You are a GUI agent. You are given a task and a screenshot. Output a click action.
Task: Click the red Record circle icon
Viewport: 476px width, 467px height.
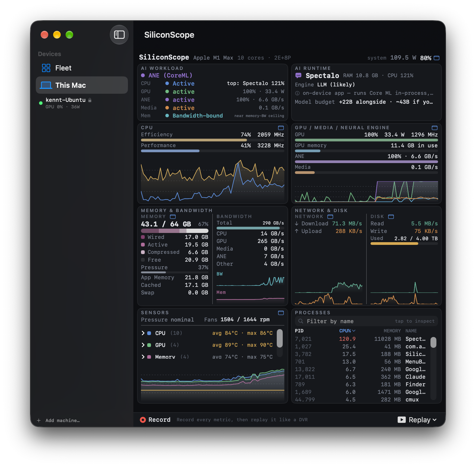pos(143,420)
